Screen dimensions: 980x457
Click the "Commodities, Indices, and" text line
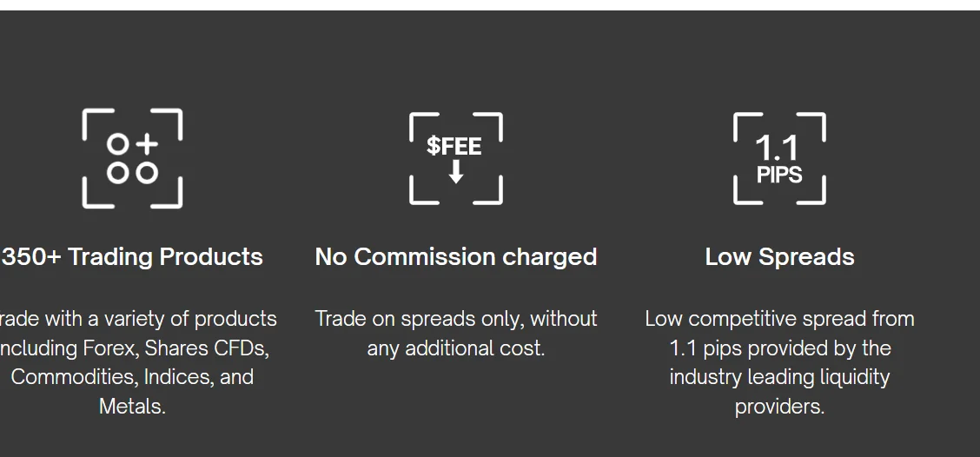(132, 377)
